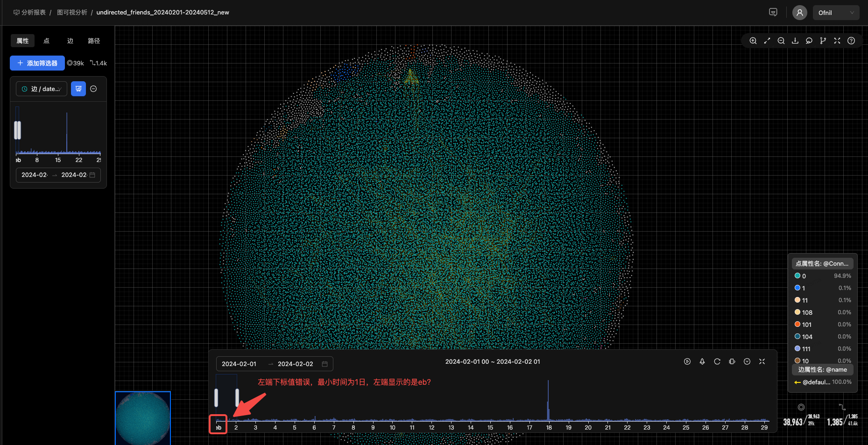The width and height of the screenshot is (868, 445).
Task: Click the range handle in sidebar mini histogram
Action: tap(18, 130)
